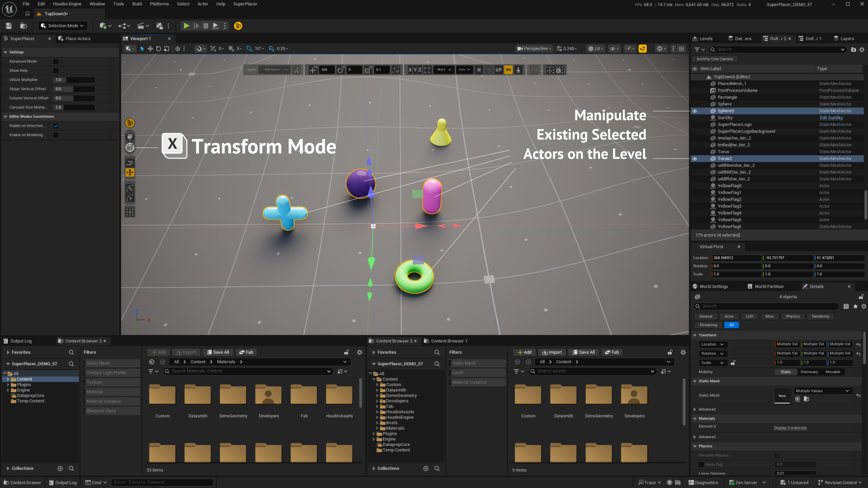Image resolution: width=868 pixels, height=488 pixels.
Task: Click the home icon beside TopDown3 tab
Action: (27, 14)
